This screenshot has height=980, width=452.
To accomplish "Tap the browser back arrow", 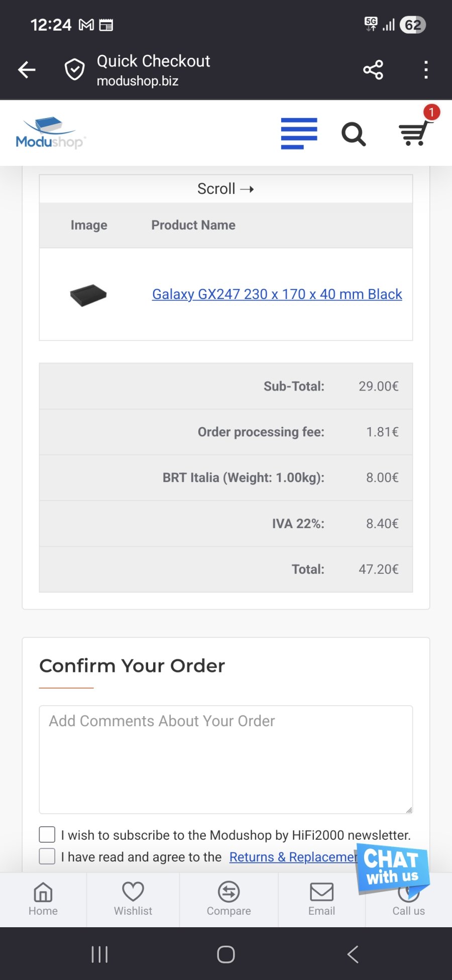I will tap(27, 70).
